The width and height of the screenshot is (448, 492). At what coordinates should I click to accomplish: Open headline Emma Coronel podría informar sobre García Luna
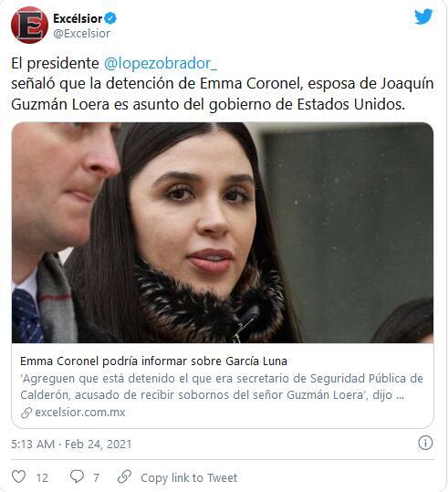pyautogui.click(x=153, y=361)
